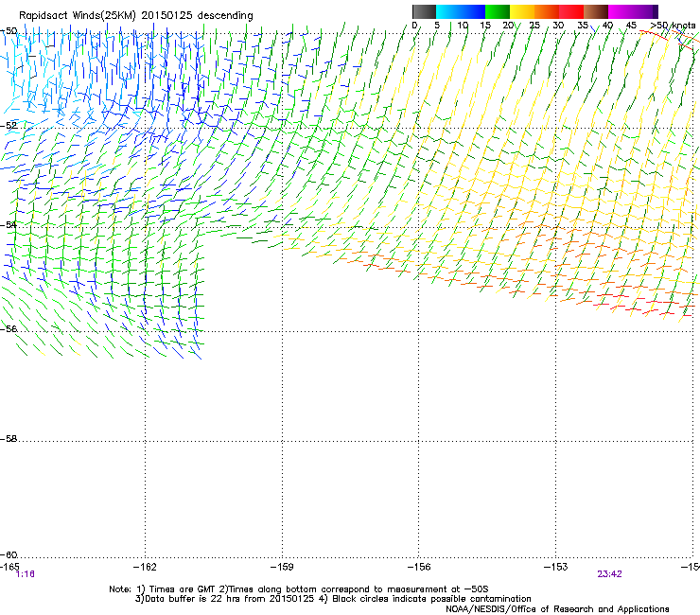Click the '>50 knots' legend label
700x615 pixels.
pyautogui.click(x=673, y=26)
